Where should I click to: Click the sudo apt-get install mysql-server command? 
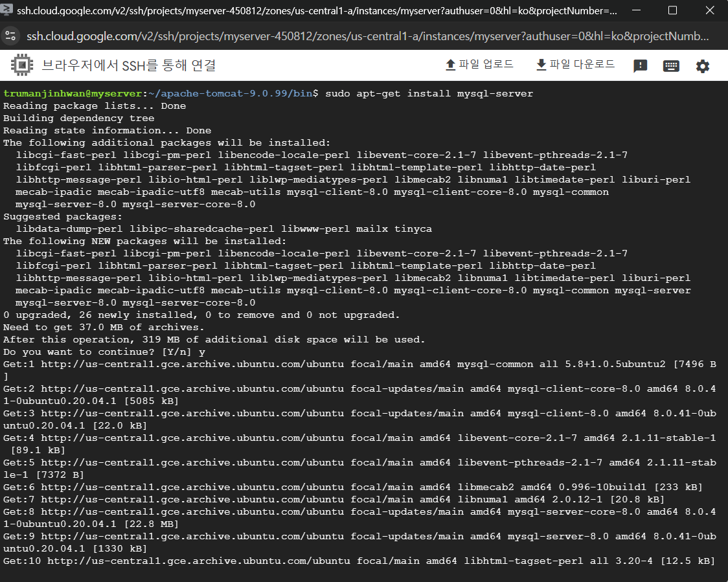[x=429, y=94]
